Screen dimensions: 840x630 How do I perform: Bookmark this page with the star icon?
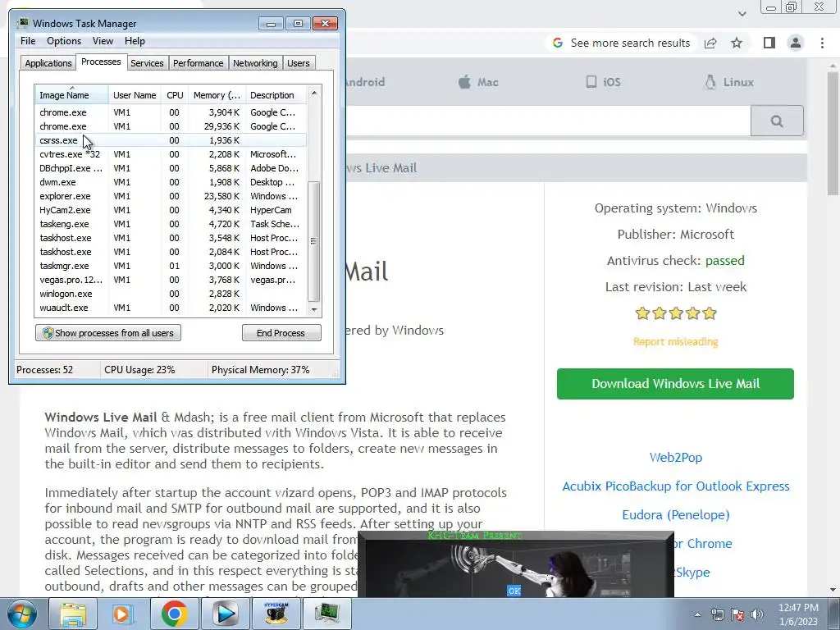coord(737,43)
